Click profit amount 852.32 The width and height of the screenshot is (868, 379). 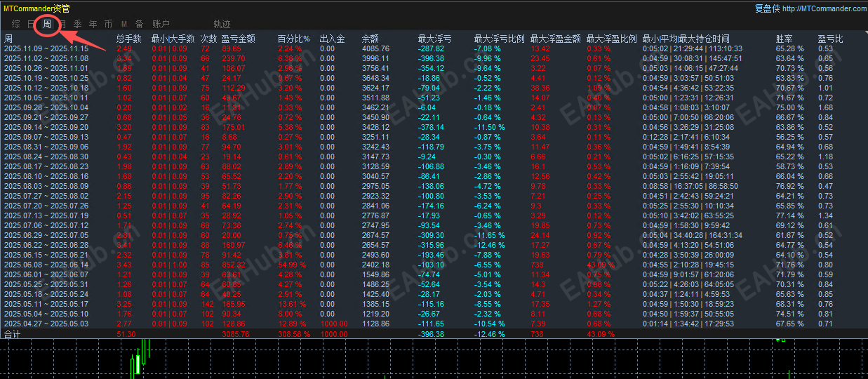(234, 265)
